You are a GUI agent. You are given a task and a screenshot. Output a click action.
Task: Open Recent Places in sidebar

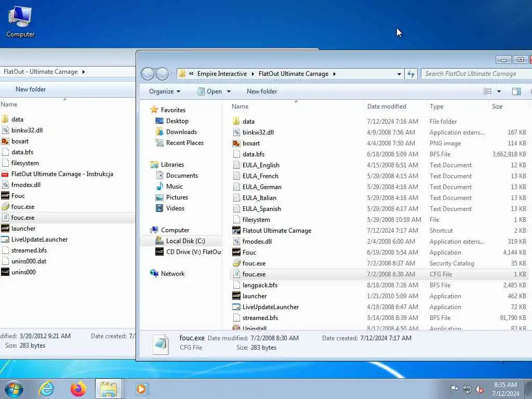(179, 143)
